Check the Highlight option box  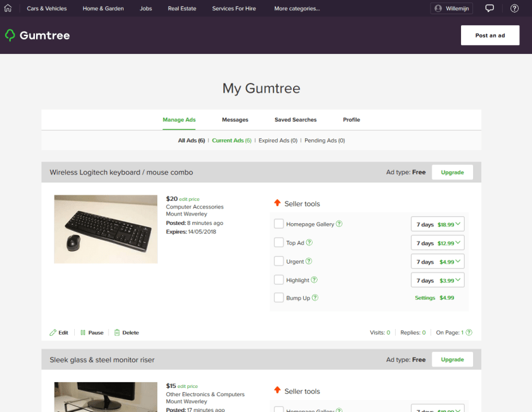(278, 280)
